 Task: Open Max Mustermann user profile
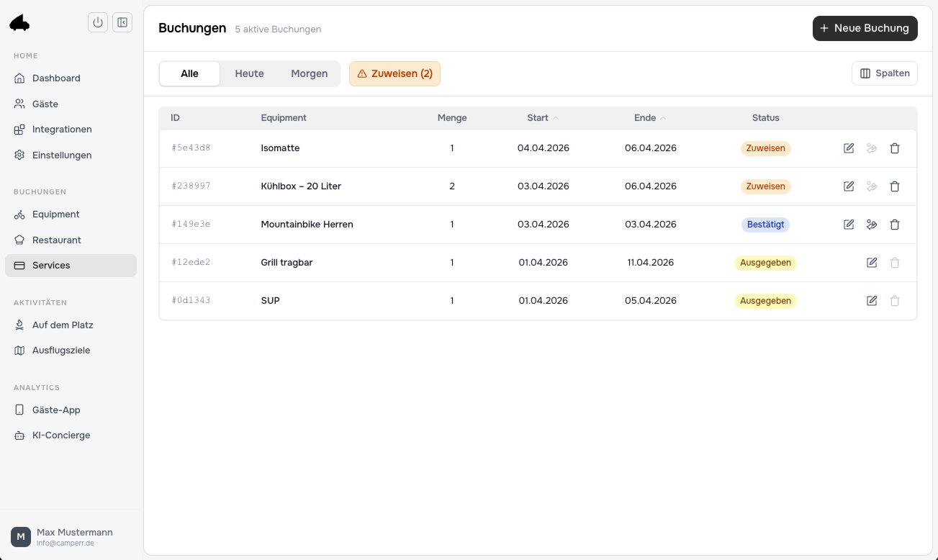tap(72, 537)
